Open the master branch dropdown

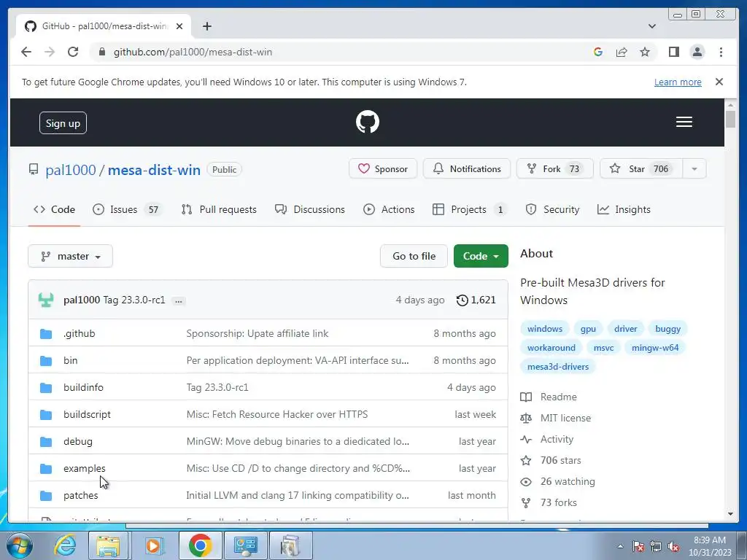(x=71, y=256)
